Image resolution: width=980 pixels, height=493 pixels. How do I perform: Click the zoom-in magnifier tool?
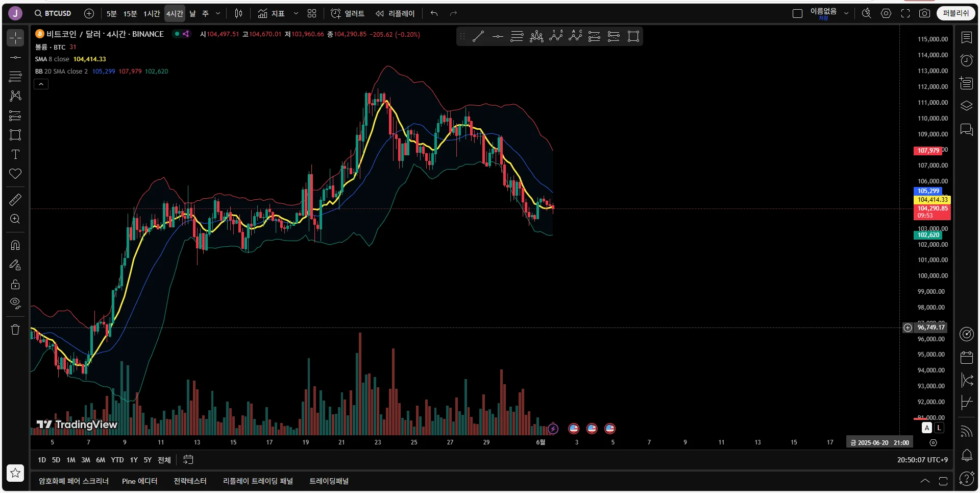point(15,219)
